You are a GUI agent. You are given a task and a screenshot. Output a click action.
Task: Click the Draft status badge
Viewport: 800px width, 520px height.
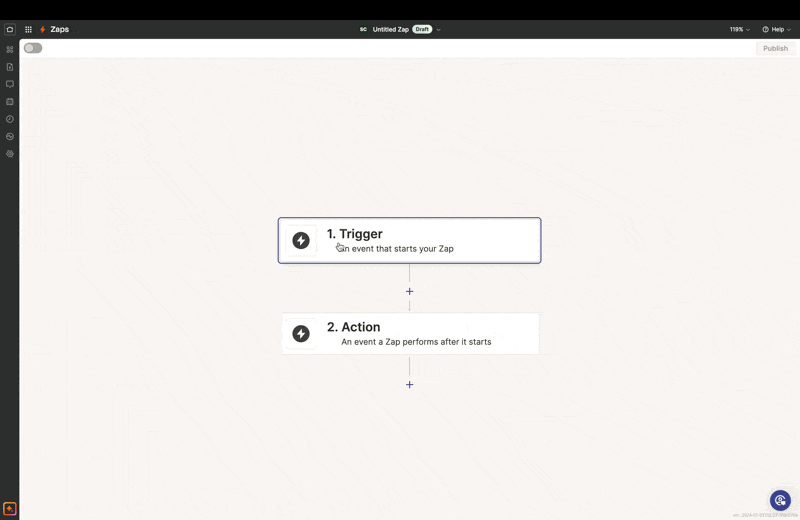422,30
